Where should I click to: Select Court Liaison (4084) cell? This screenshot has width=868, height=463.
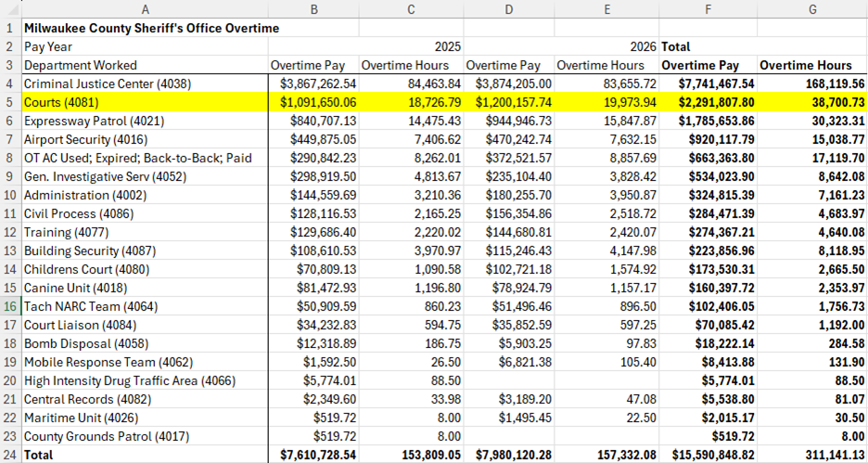click(145, 325)
